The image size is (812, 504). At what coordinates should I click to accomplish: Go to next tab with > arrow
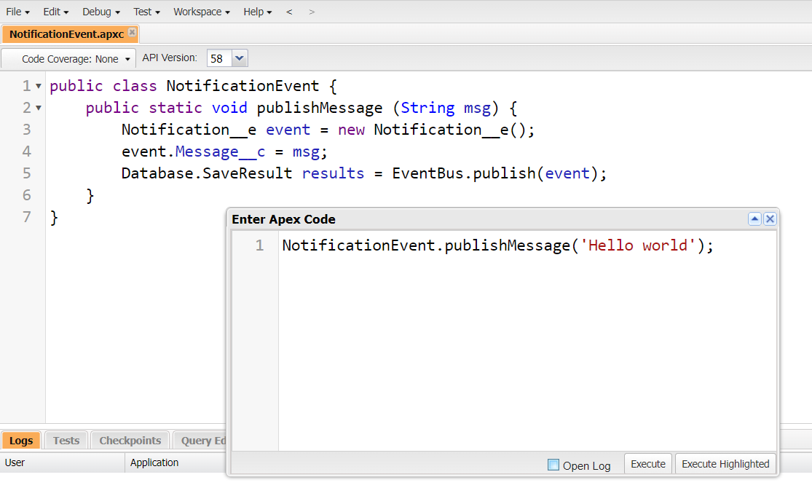(x=311, y=12)
